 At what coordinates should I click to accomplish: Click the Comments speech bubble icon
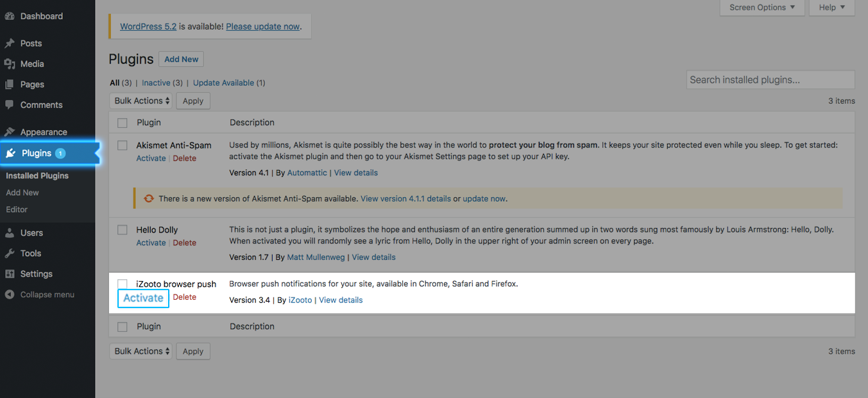10,105
